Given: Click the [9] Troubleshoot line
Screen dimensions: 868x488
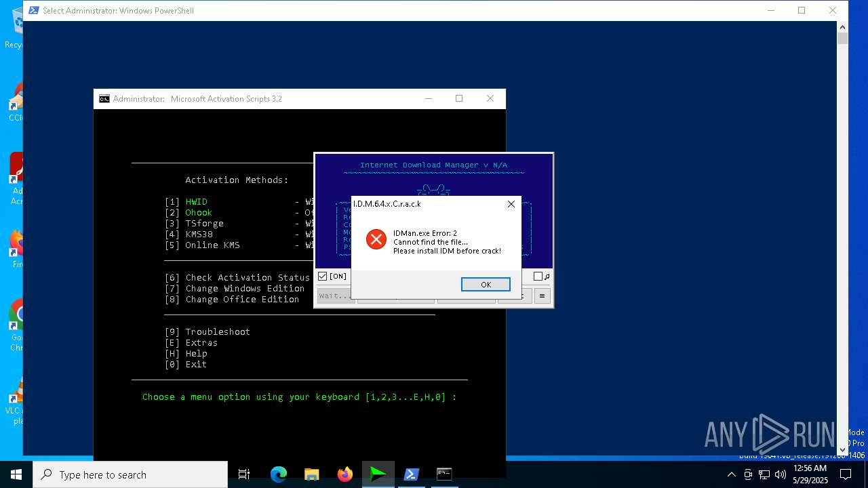Looking at the screenshot, I should click(x=208, y=332).
